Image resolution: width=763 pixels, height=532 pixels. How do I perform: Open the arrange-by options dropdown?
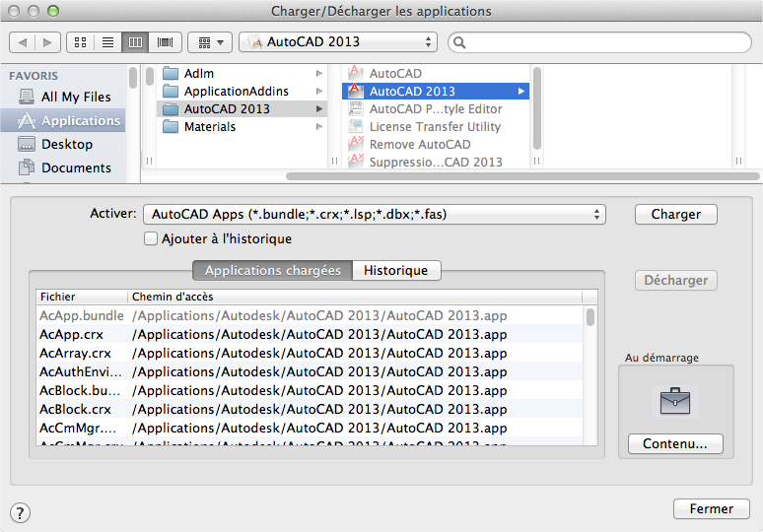tap(211, 42)
